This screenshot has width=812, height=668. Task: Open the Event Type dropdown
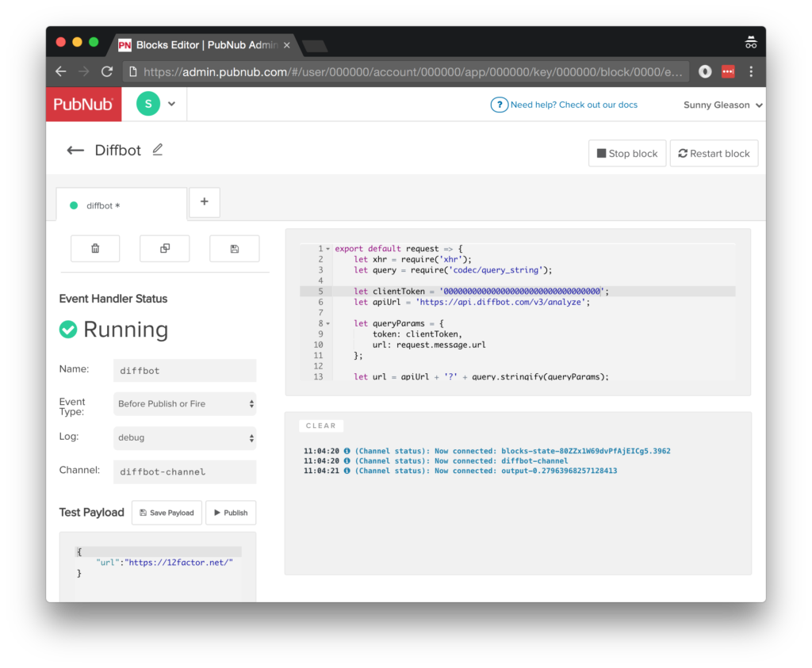click(185, 404)
